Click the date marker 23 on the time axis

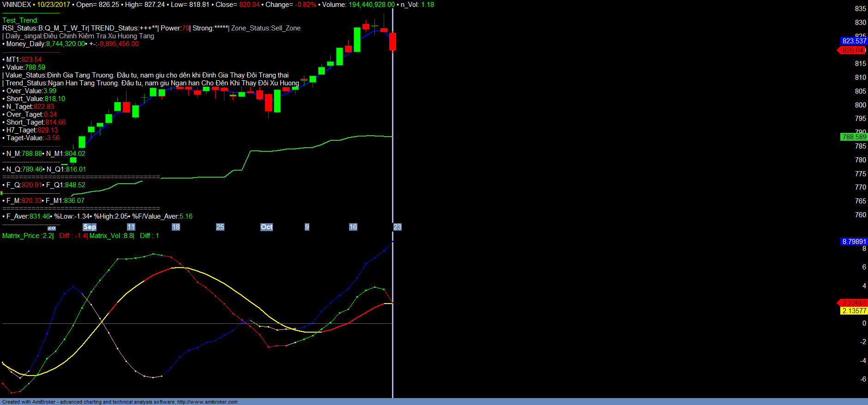coord(398,227)
